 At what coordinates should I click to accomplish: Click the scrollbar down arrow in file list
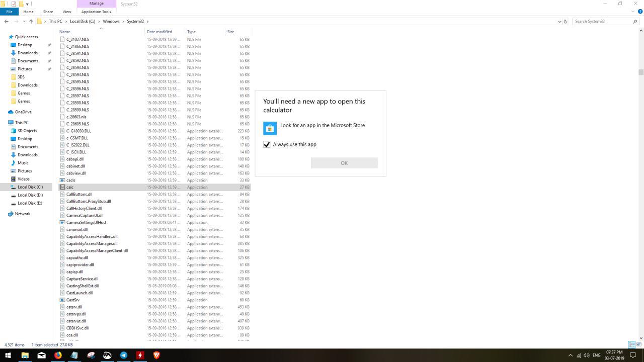pyautogui.click(x=641, y=338)
